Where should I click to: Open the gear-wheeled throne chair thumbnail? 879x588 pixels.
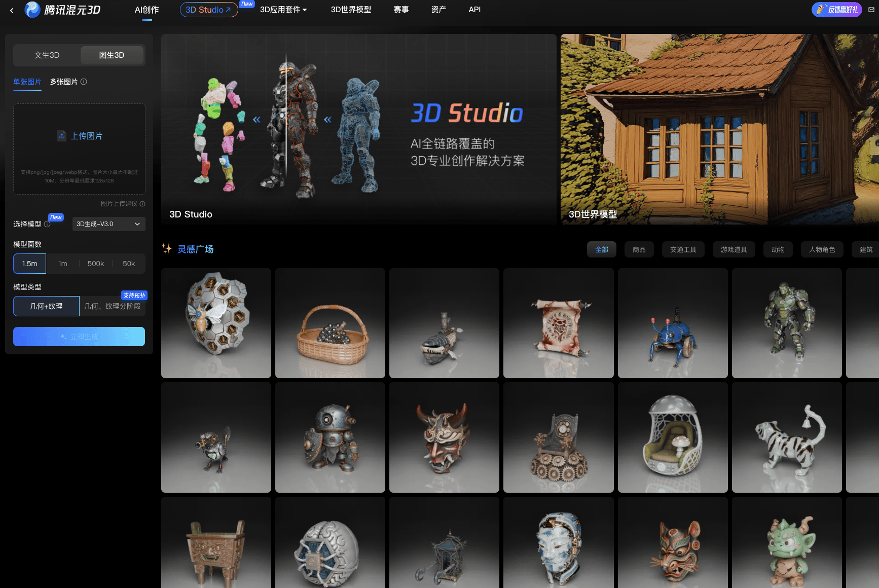click(x=559, y=437)
